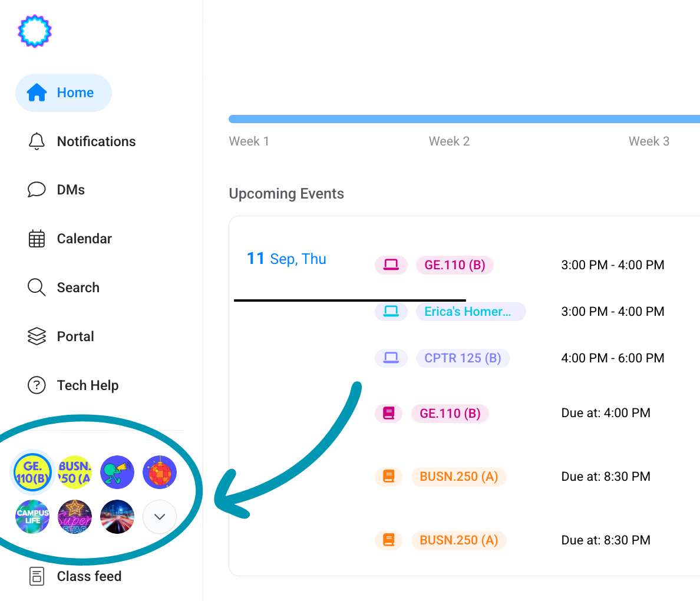Select the green megaphone character group icon
700x601 pixels.
(117, 473)
